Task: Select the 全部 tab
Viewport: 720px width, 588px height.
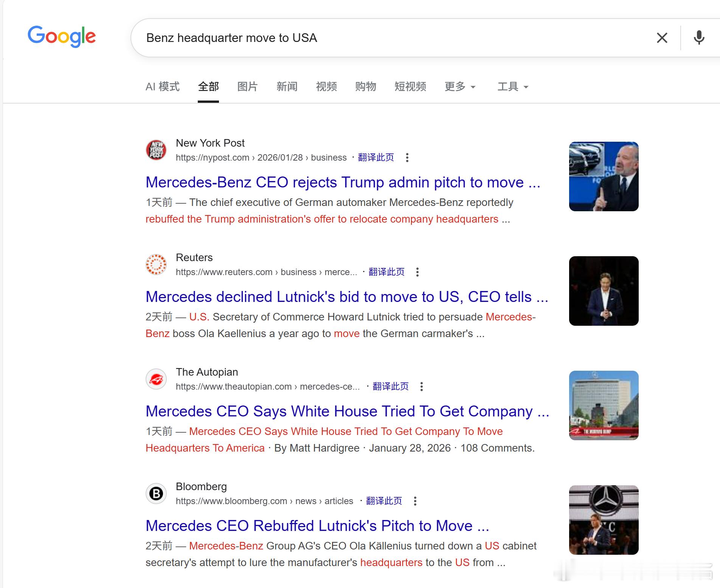Action: point(208,87)
